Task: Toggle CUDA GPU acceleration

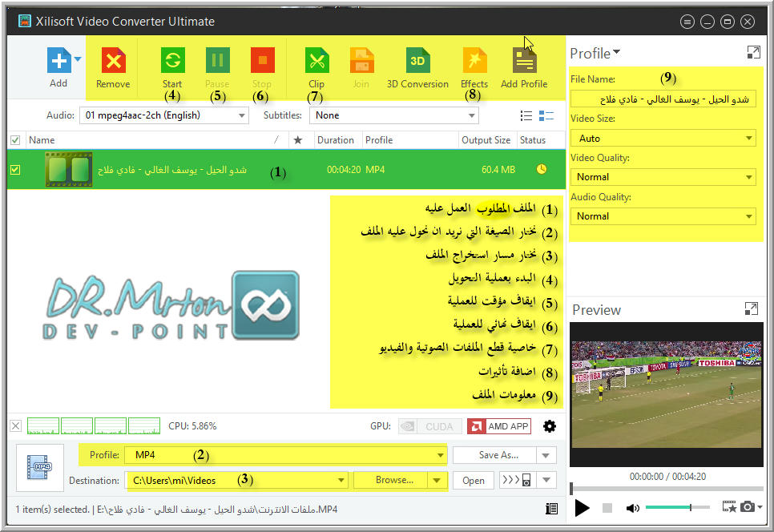Action: click(x=430, y=426)
